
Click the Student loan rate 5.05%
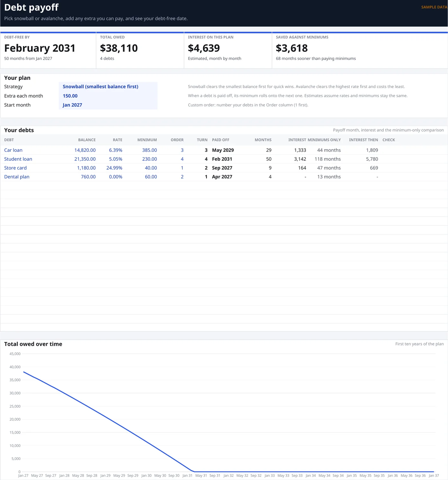click(x=116, y=159)
